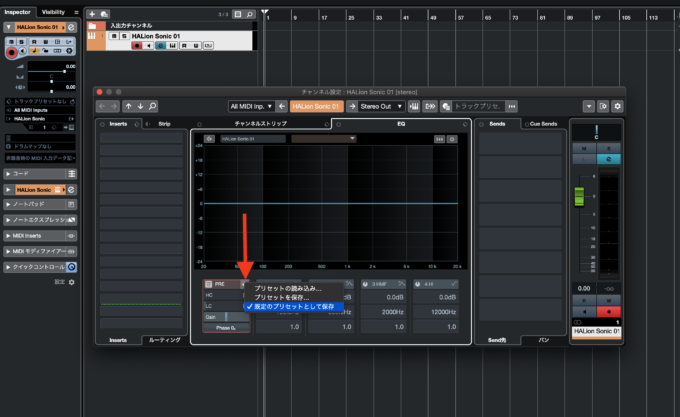The height and width of the screenshot is (417, 680).
Task: Switch to the Pan tab at bottom
Action: (544, 340)
